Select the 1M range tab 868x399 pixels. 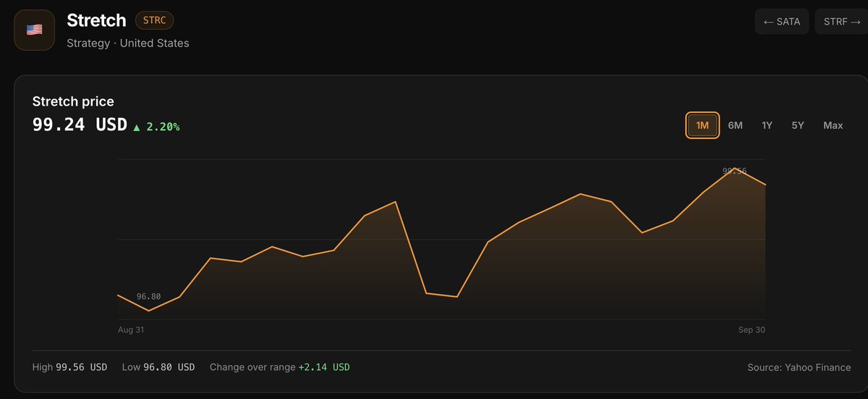point(702,125)
